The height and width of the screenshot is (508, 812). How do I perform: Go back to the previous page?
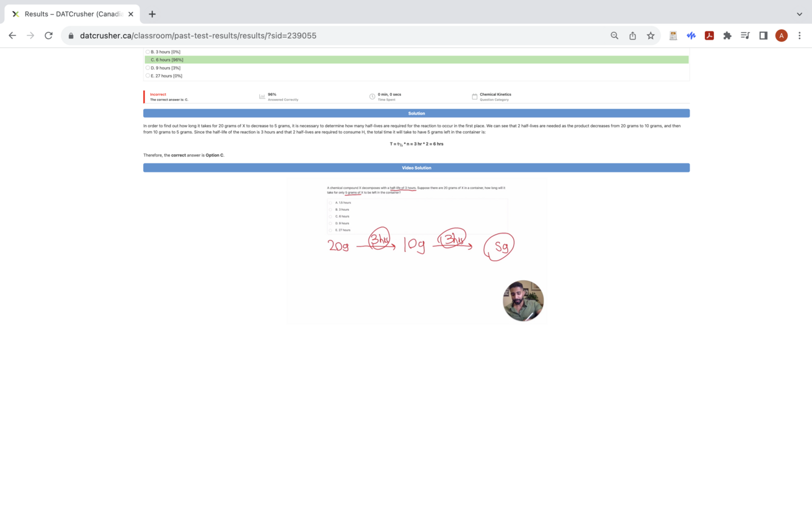[12, 35]
